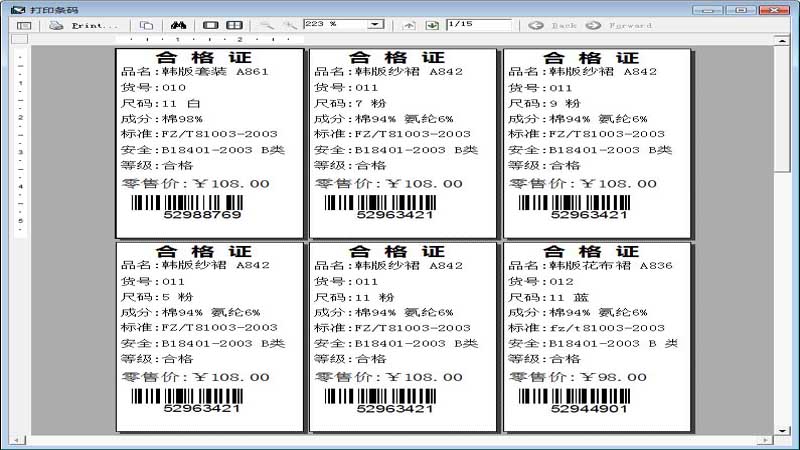The height and width of the screenshot is (450, 800).
Task: Click the ruler corner box
Action: (20, 39)
